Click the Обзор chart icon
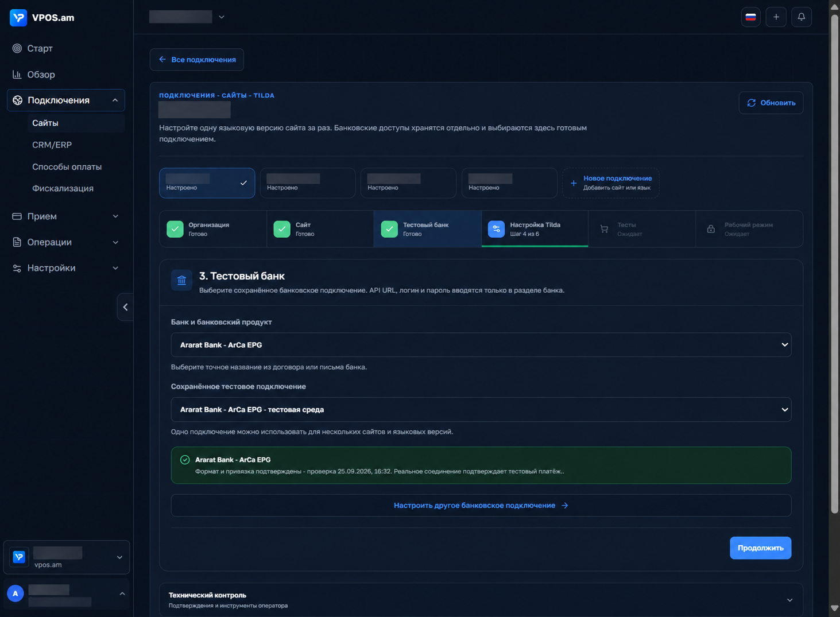Screen dimensions: 840x617 point(17,75)
